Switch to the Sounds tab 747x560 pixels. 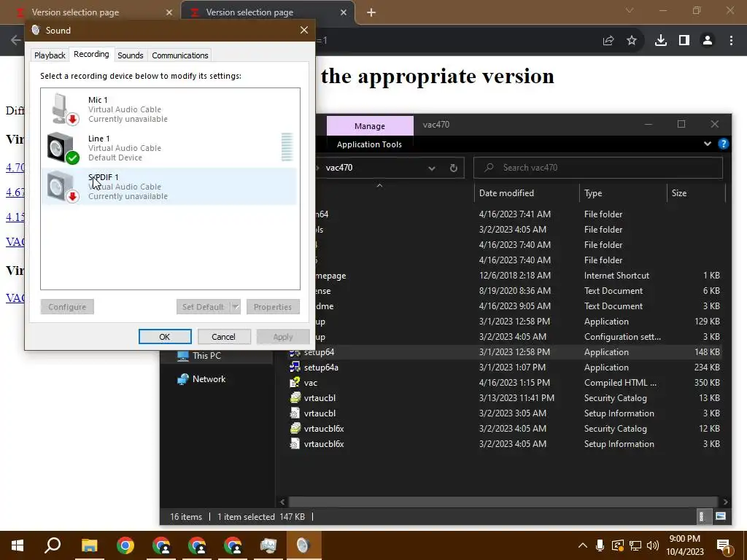point(130,55)
